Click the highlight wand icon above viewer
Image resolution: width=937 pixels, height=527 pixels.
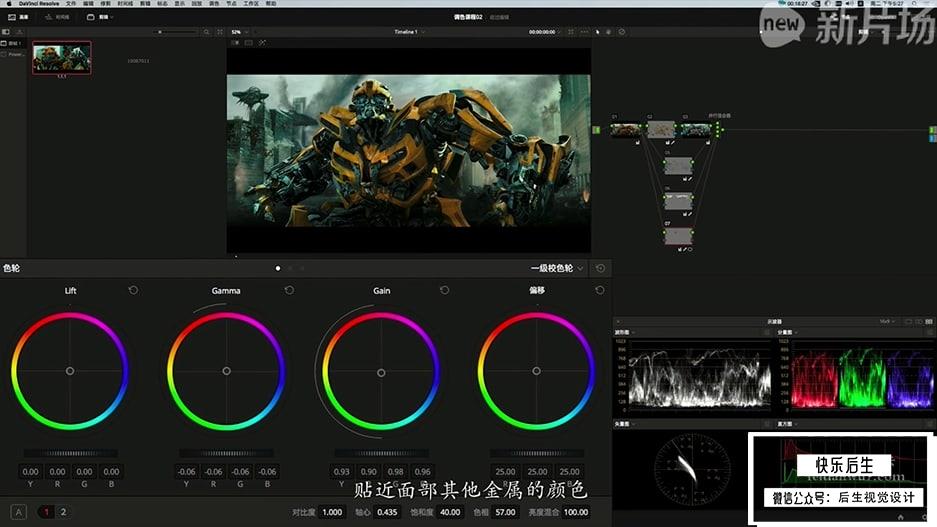tap(262, 42)
